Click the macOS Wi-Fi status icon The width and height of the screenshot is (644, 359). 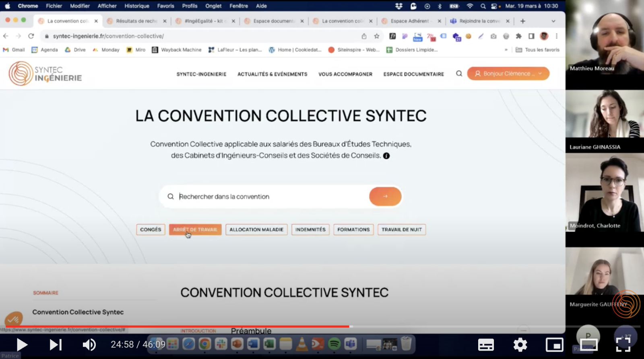tap(469, 6)
